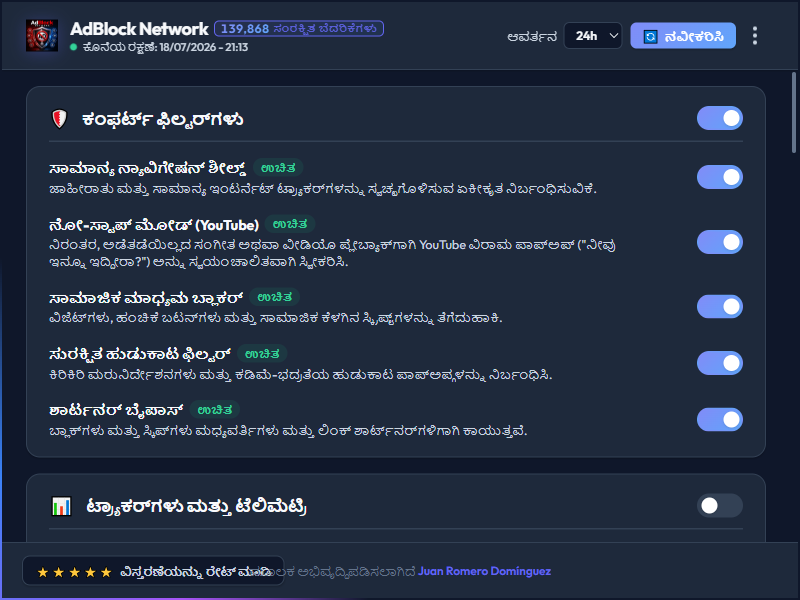Click the ಟ್ರ್ಯಾಕರ್‌ಗಳು ಮತ್ತು ಟೆಲಿಮೆಟ್ರಿ heading

(x=196, y=507)
